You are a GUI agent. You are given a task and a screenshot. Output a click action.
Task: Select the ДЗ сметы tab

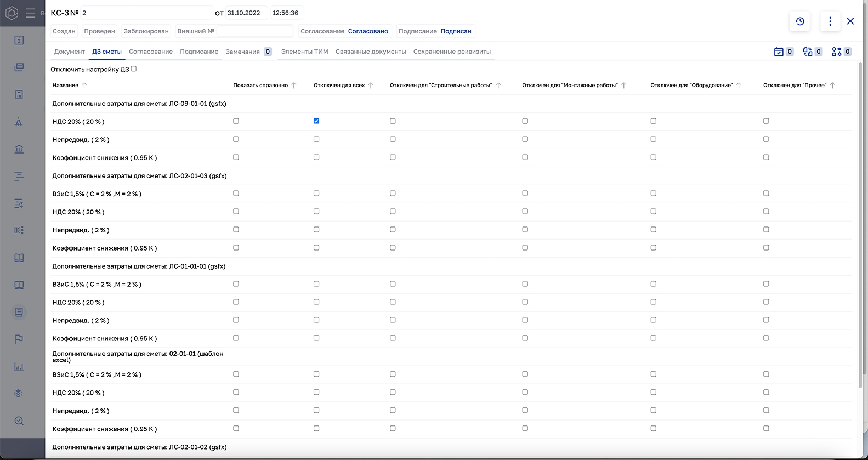[107, 52]
